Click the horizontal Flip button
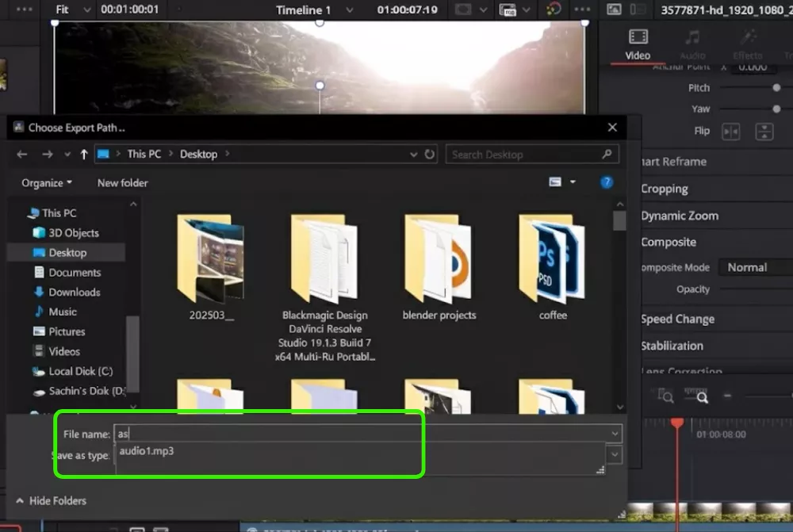Viewport: 793px width, 532px height. pos(730,132)
